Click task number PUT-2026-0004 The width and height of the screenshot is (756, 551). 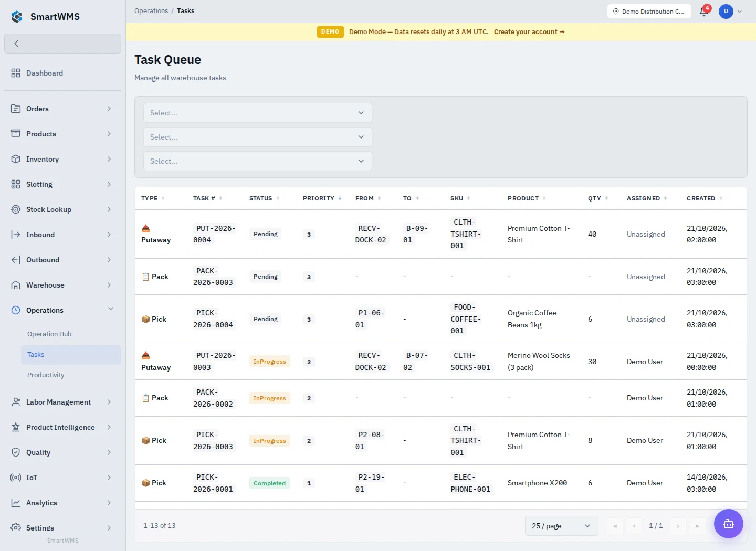[x=215, y=234]
